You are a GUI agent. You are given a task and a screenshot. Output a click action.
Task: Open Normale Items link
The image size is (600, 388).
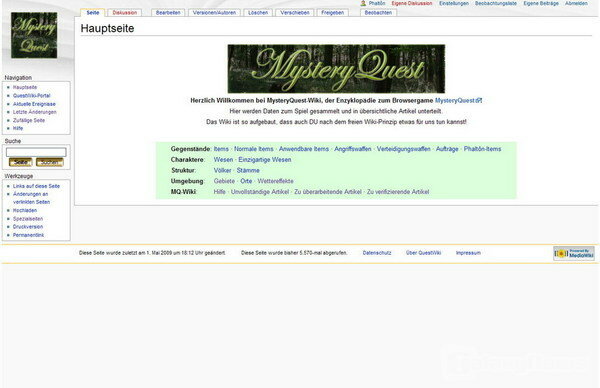pyautogui.click(x=254, y=149)
